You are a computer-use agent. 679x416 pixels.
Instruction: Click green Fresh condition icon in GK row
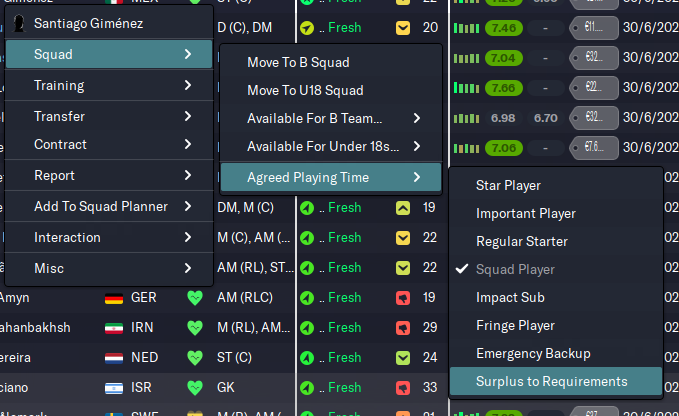[307, 387]
